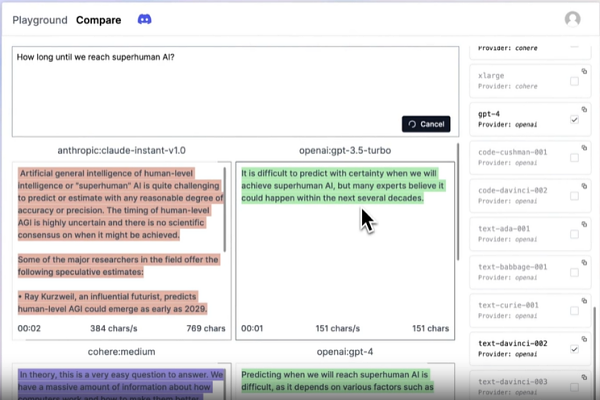Click the small corner icon on gpt-4 card
This screenshot has height=400, width=600.
pos(583,109)
